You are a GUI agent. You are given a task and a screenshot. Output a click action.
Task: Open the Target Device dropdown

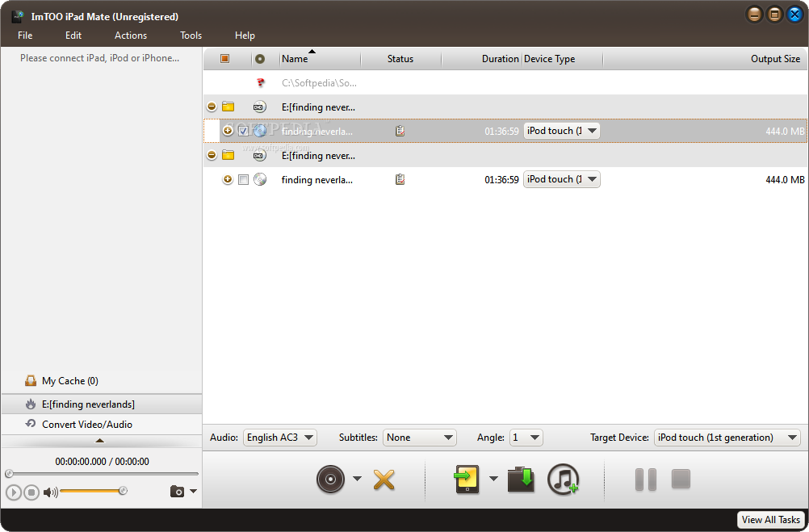[727, 438]
